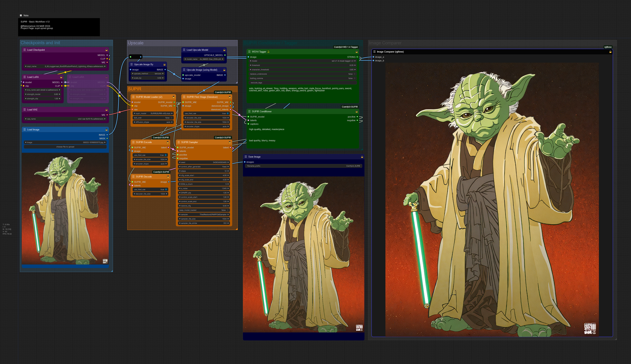This screenshot has height=364, width=631.
Task: Click the lock icon on Upscale Image By node
Action: [164, 64]
